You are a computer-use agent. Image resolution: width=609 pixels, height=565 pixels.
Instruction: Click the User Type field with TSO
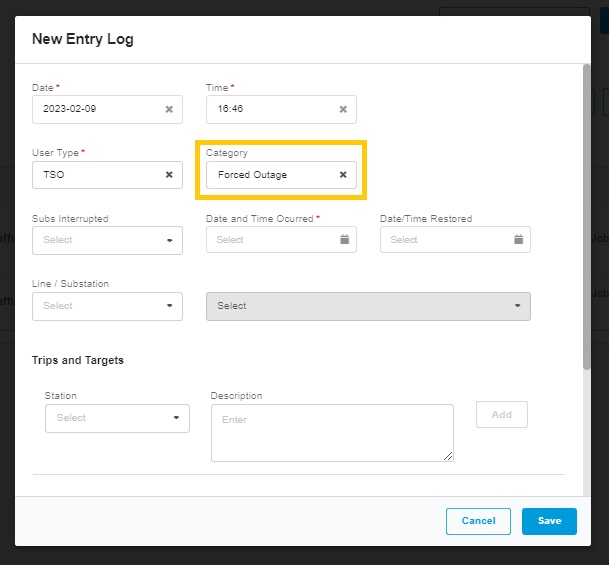tap(97, 175)
